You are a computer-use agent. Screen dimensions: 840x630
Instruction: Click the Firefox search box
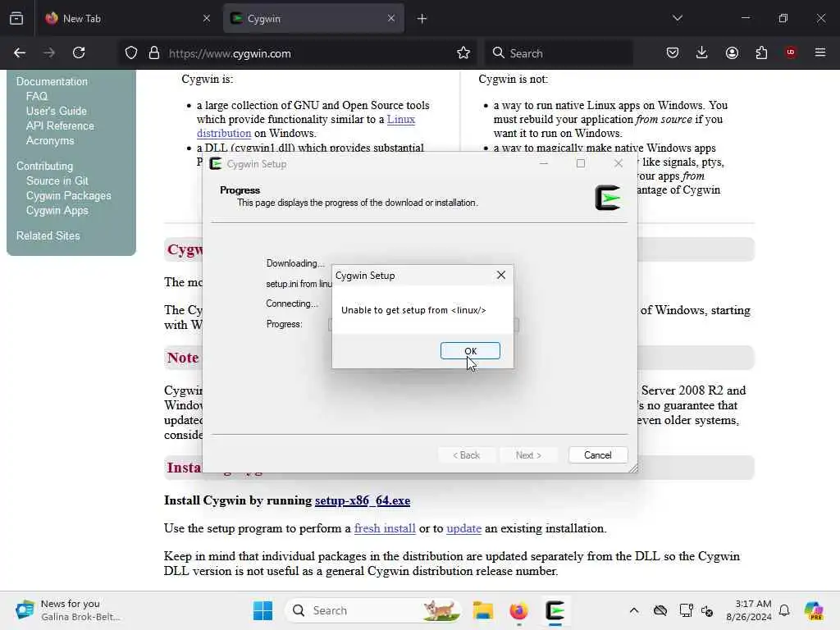pos(559,53)
